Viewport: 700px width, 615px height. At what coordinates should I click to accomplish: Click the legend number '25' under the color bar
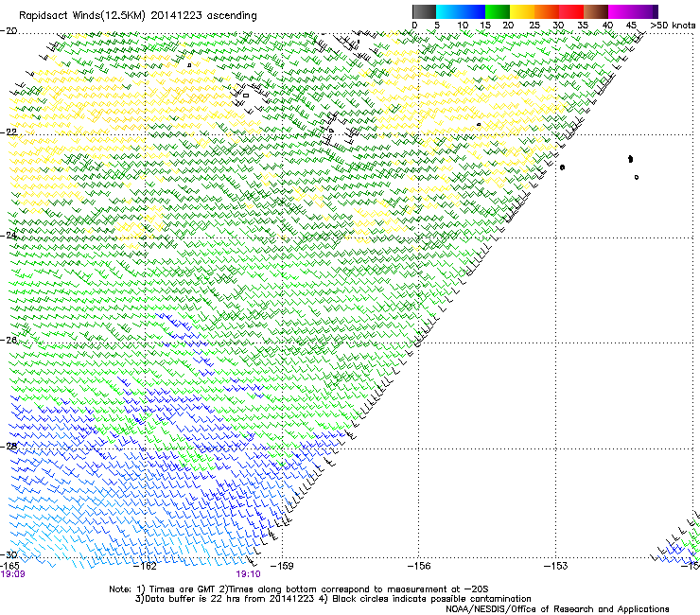pyautogui.click(x=534, y=26)
